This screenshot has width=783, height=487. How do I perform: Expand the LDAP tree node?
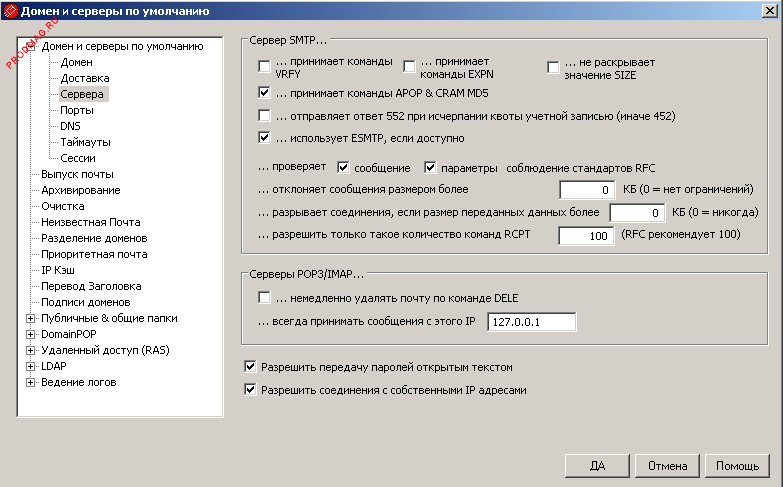[x=30, y=366]
